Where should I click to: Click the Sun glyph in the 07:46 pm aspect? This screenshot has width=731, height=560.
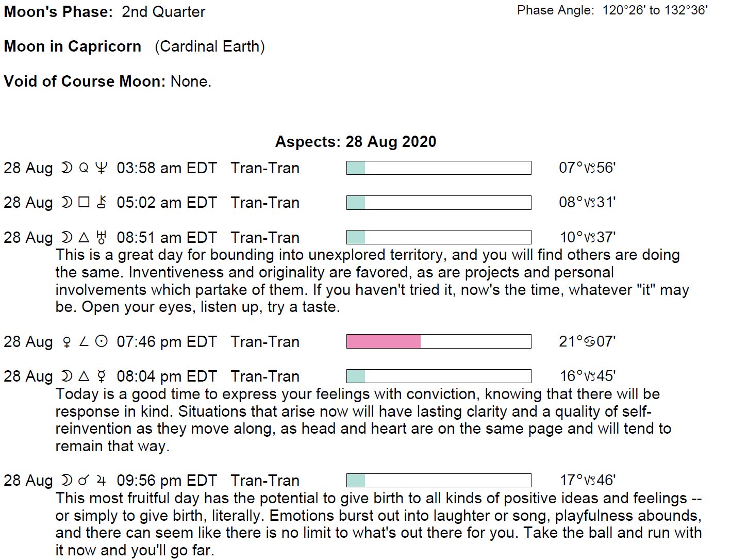pyautogui.click(x=102, y=341)
